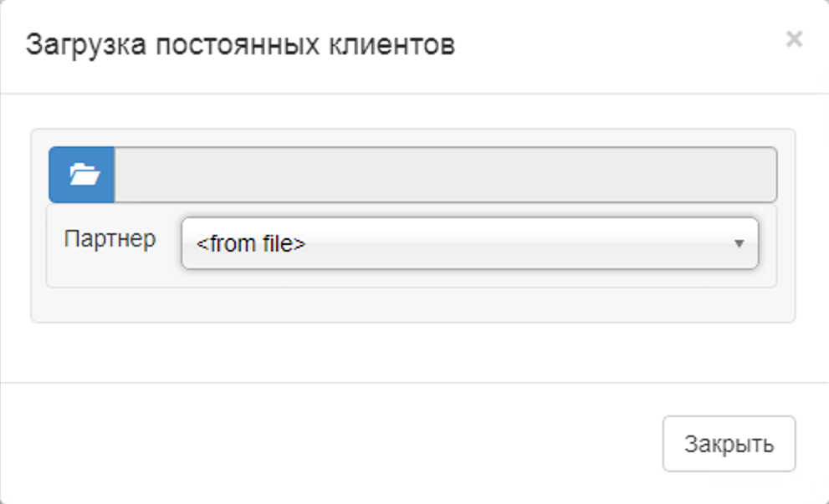Click the empty file path field
The image size is (829, 504).
(445, 175)
